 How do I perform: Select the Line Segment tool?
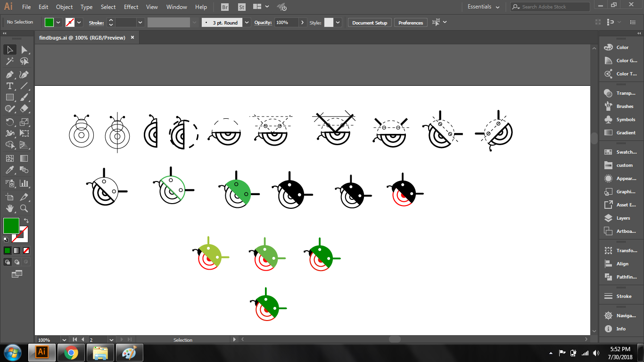point(24,86)
